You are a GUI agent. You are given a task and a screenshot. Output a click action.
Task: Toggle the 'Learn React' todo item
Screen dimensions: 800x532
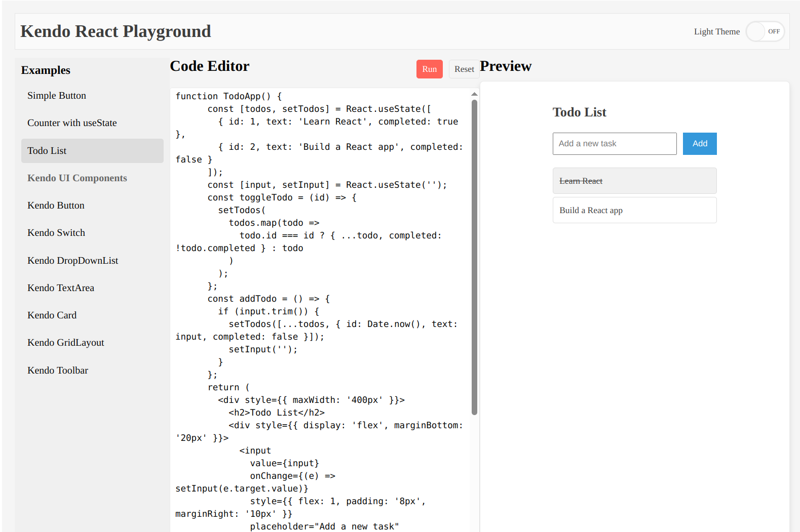[634, 181]
